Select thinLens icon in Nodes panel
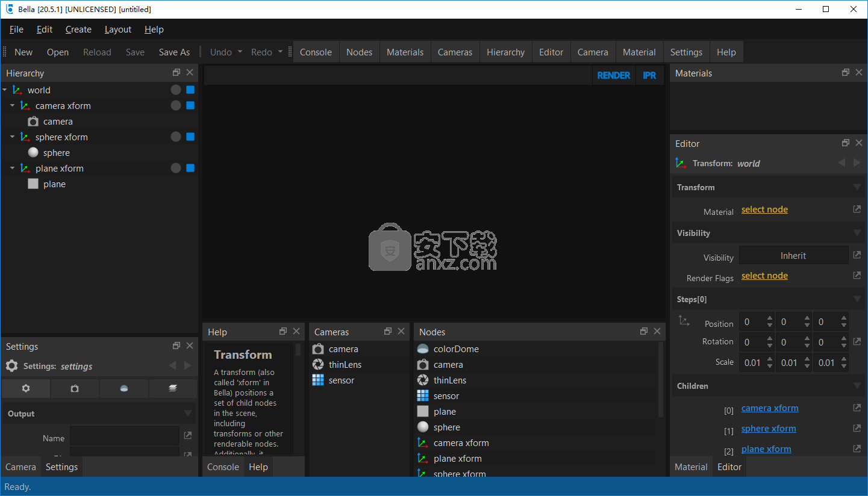868x496 pixels. 423,380
